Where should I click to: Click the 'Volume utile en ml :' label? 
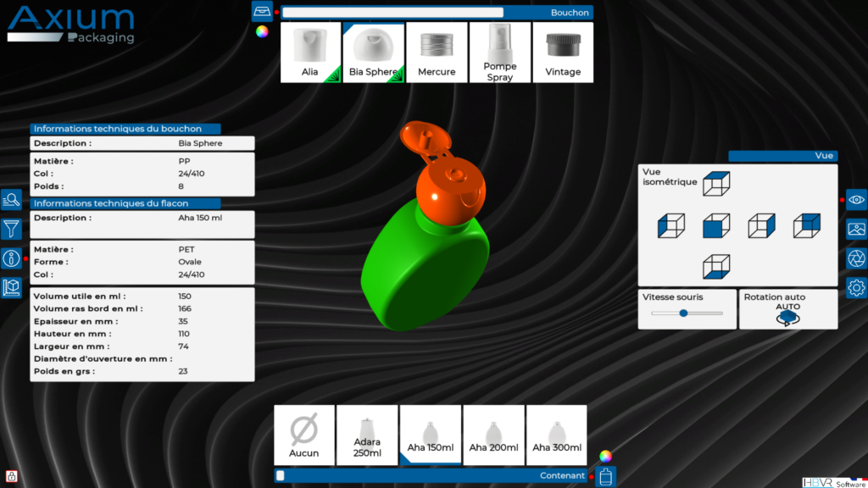click(80, 296)
